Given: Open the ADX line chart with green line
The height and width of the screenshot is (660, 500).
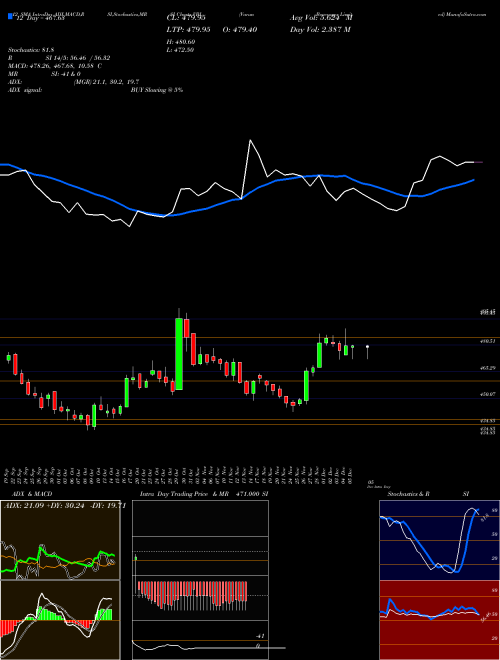Looking at the screenshot, I should click(x=60, y=540).
